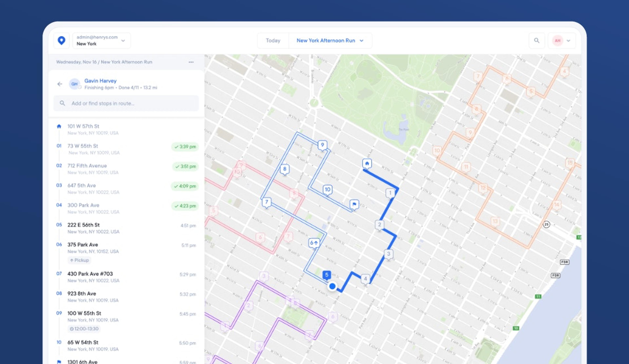Click map marker for stop 9

(x=322, y=145)
